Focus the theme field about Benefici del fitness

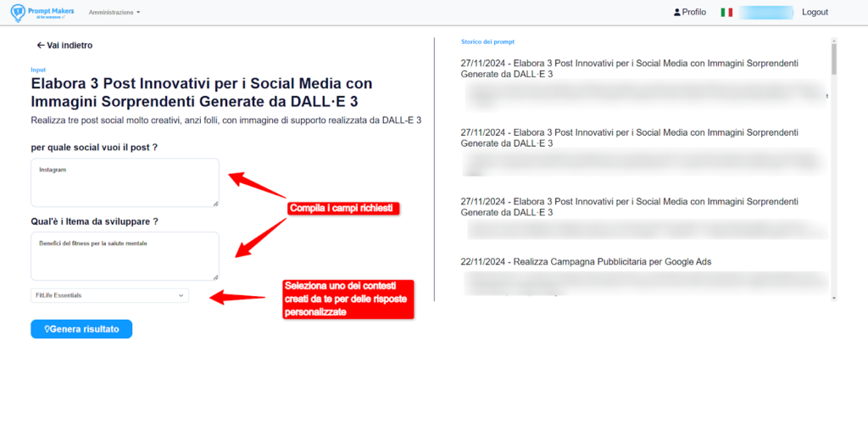point(125,256)
